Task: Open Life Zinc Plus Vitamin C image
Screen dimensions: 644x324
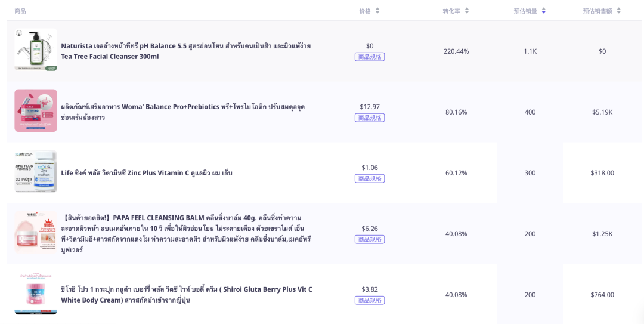Action: point(36,171)
